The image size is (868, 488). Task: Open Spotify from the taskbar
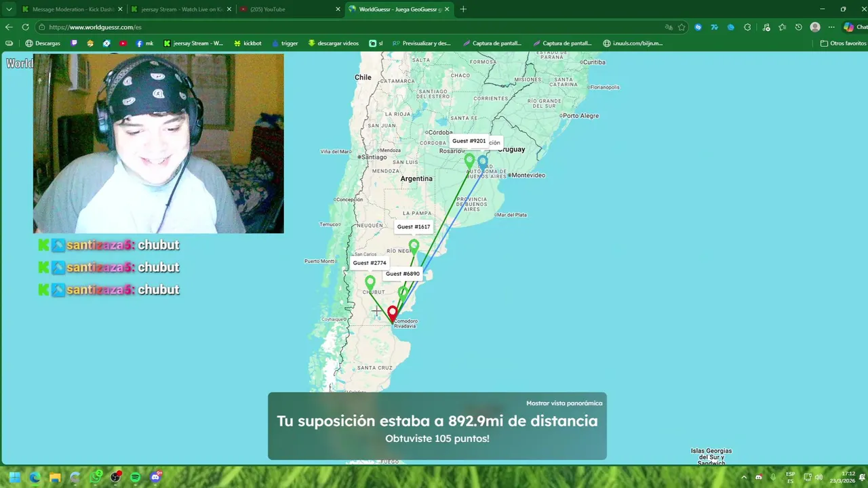(135, 477)
